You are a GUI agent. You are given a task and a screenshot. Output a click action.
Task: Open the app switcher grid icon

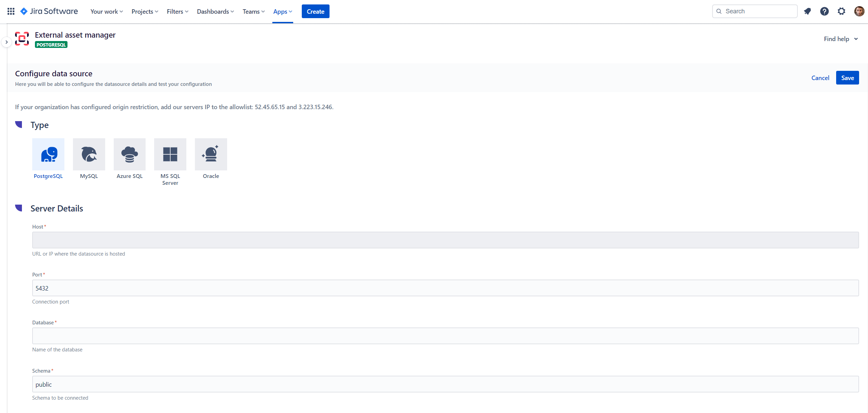[x=11, y=11]
